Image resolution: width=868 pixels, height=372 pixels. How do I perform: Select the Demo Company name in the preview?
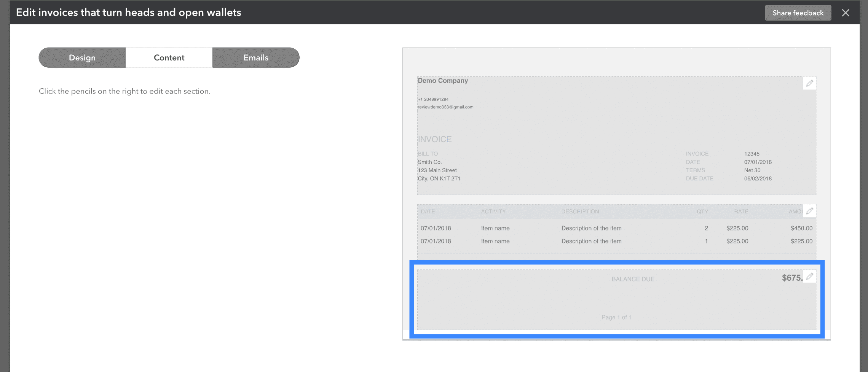coord(443,81)
